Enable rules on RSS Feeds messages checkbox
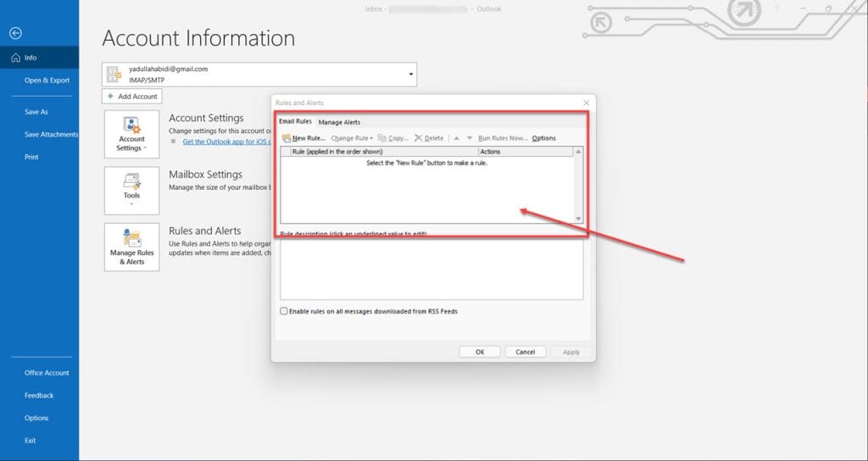The height and width of the screenshot is (461, 868). click(x=284, y=312)
